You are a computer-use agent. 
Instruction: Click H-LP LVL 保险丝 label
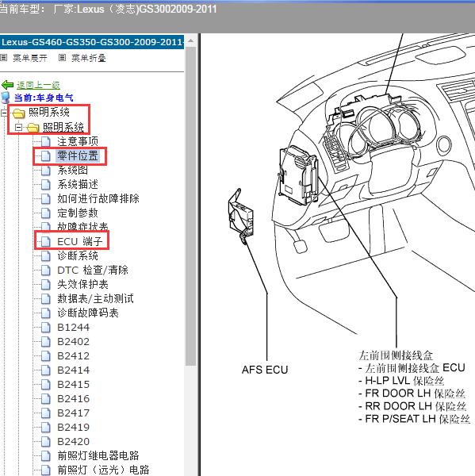point(404,381)
